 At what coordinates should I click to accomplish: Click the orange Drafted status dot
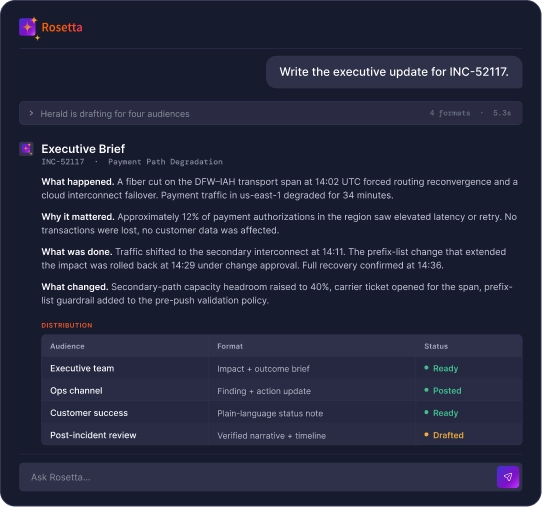pyautogui.click(x=426, y=434)
